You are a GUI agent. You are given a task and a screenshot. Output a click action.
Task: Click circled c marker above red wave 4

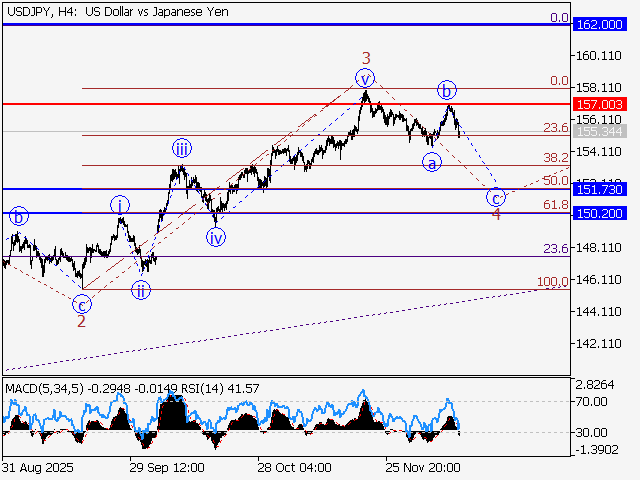coord(496,197)
